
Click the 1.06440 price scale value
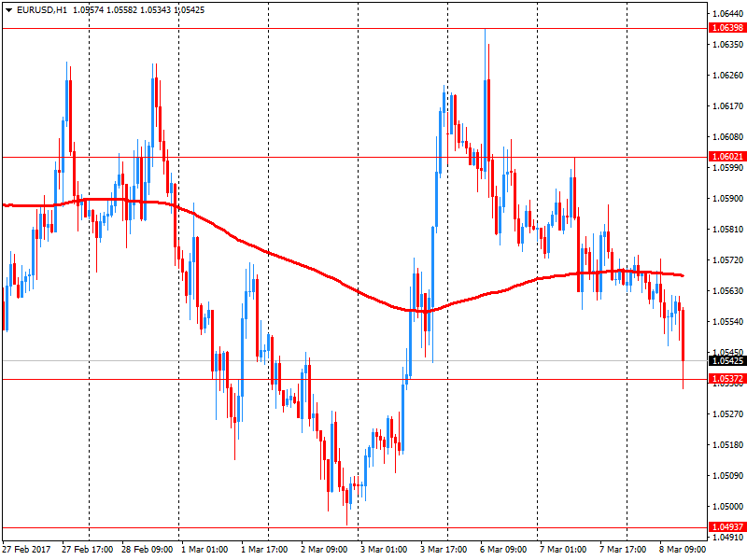pos(727,14)
